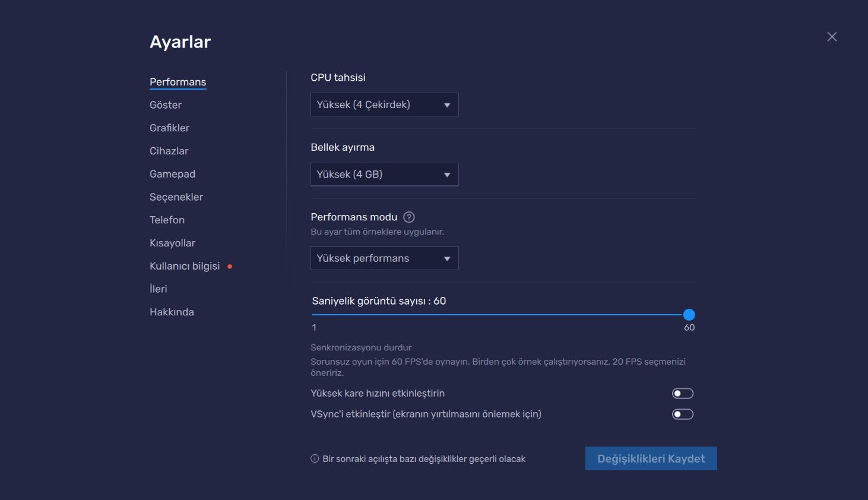This screenshot has width=868, height=500.
Task: Open the Grafikler settings section
Action: 169,128
